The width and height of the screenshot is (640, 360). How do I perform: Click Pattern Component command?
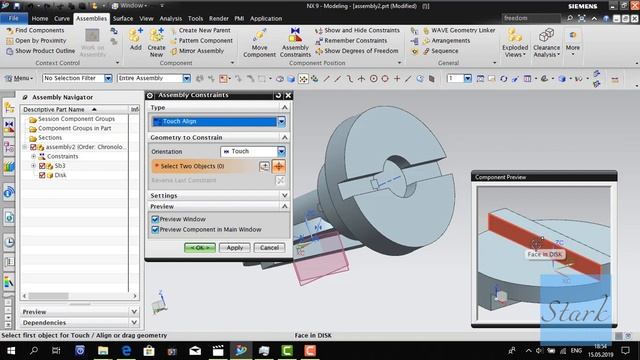(201, 40)
